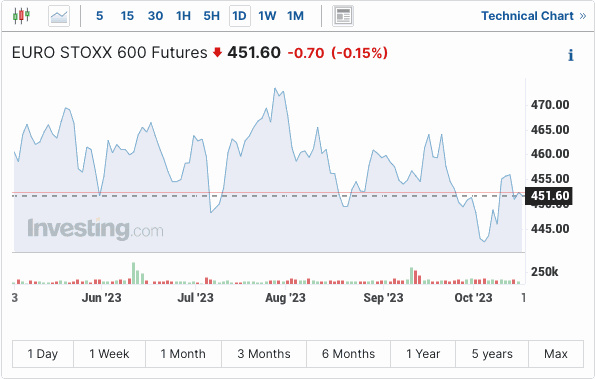Click the 465.00 price axis label
The image size is (595, 379).
[550, 130]
